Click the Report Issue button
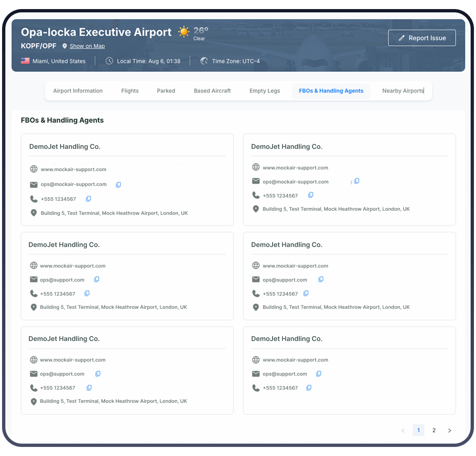476x456 pixels. (422, 38)
